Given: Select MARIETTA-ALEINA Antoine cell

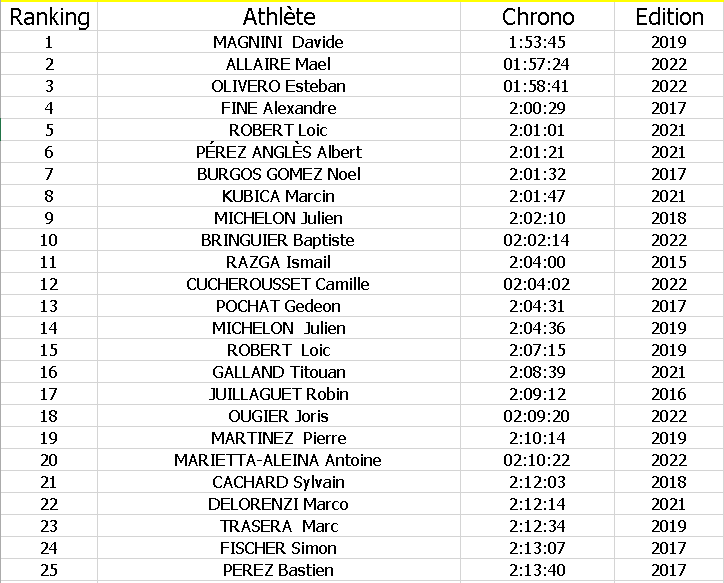Looking at the screenshot, I should click(x=279, y=460).
